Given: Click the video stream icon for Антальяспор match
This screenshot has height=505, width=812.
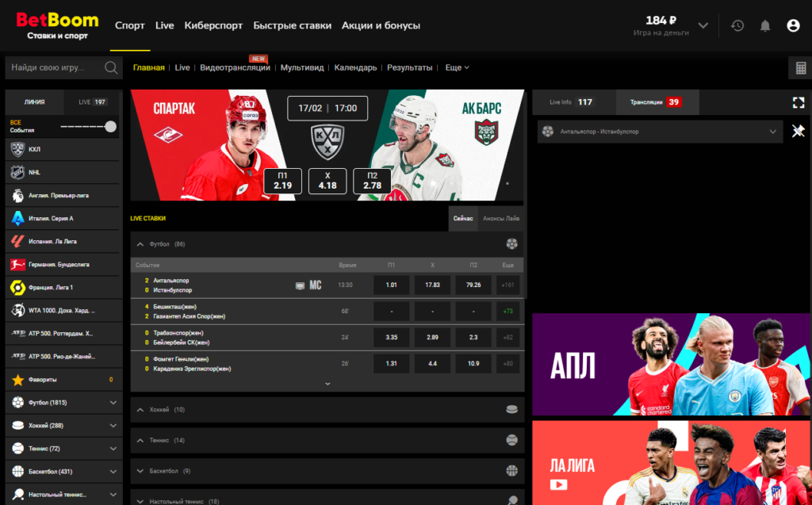Looking at the screenshot, I should click(300, 285).
